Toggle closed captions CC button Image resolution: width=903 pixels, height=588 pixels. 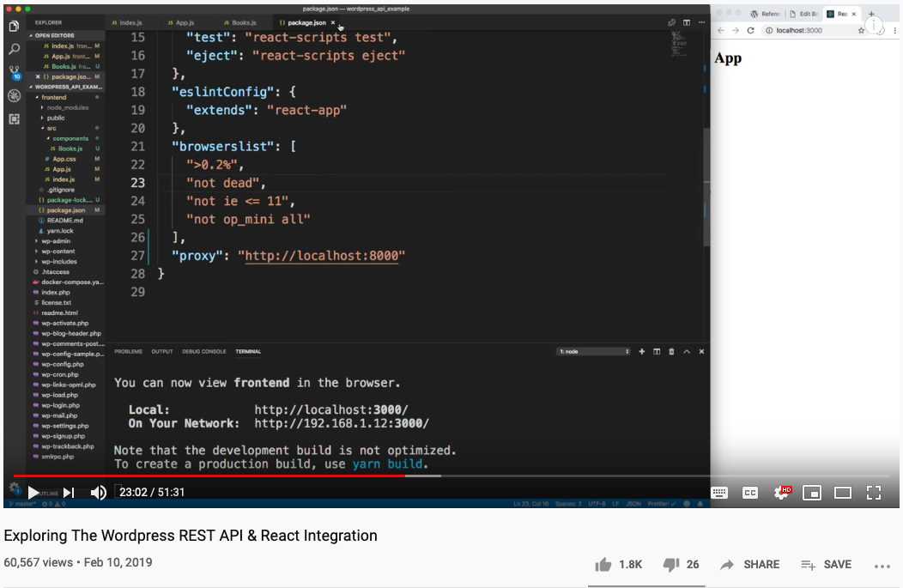coord(750,493)
